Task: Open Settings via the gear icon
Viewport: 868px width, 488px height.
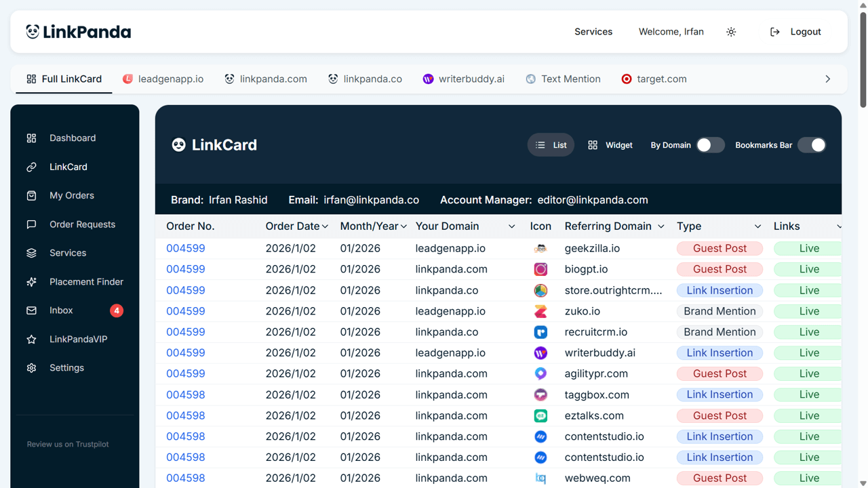Action: (31, 367)
